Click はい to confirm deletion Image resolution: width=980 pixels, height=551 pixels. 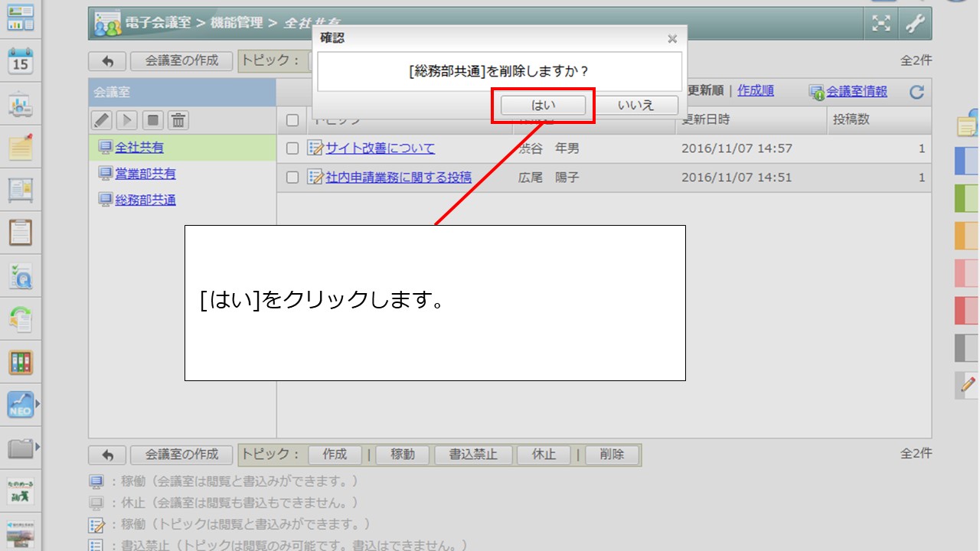[x=543, y=106]
